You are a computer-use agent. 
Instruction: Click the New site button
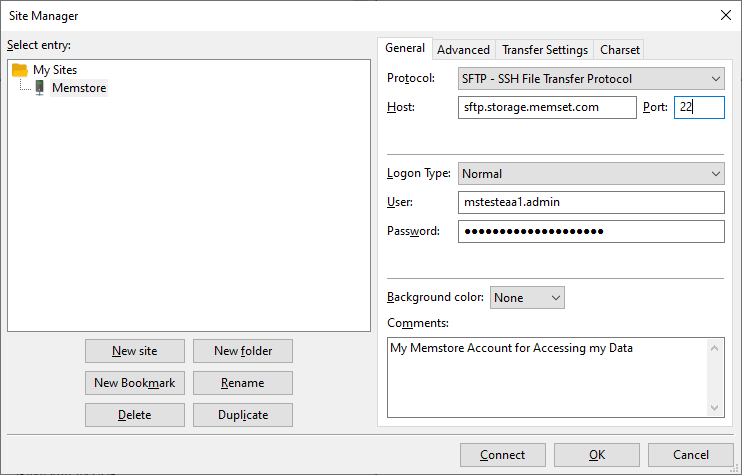[x=135, y=351]
